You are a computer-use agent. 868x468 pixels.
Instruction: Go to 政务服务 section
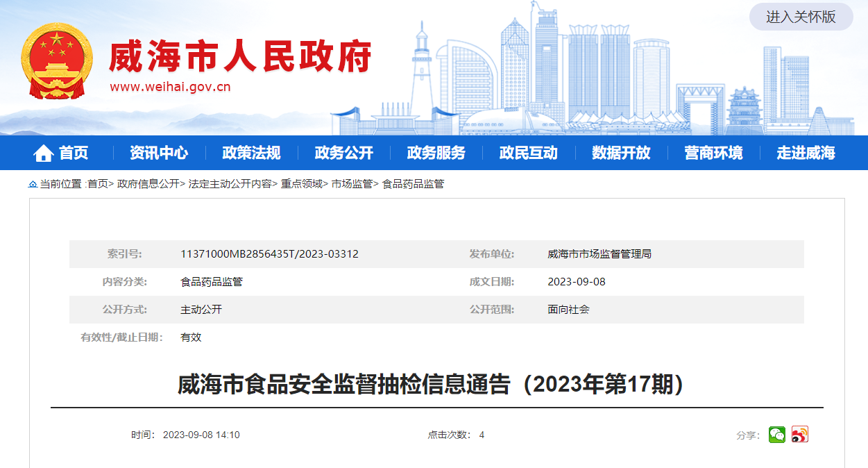(436, 153)
